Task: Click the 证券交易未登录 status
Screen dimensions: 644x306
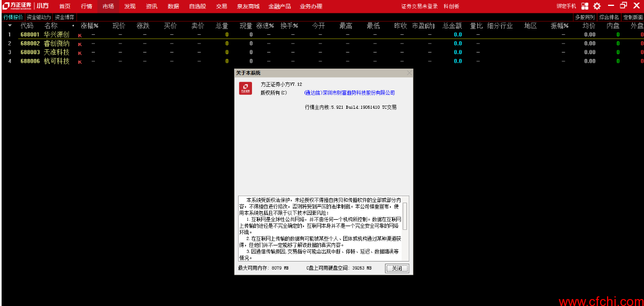Action: 419,6
